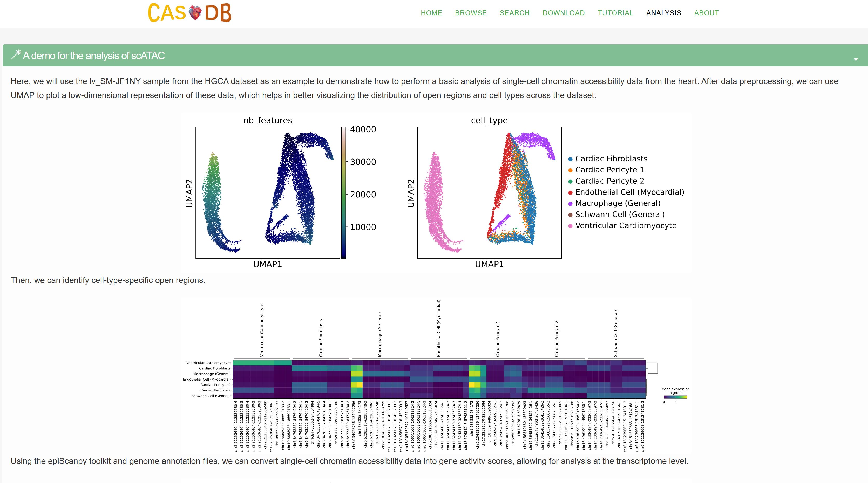Open the SEARCH page
The image size is (868, 483).
514,13
